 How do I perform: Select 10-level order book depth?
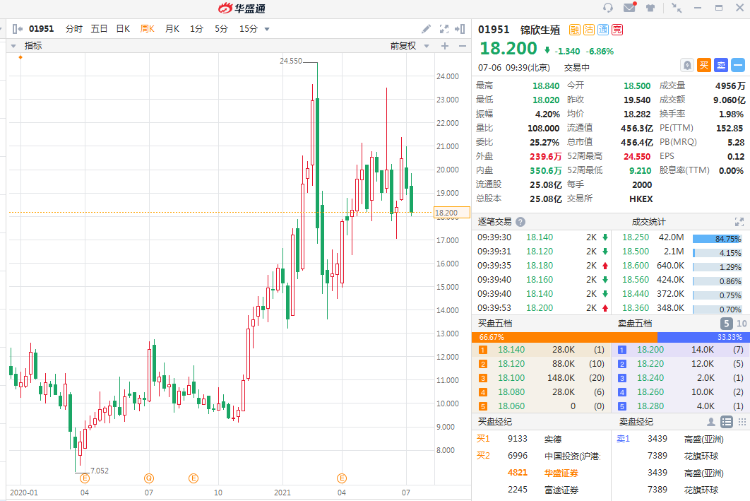(x=741, y=323)
